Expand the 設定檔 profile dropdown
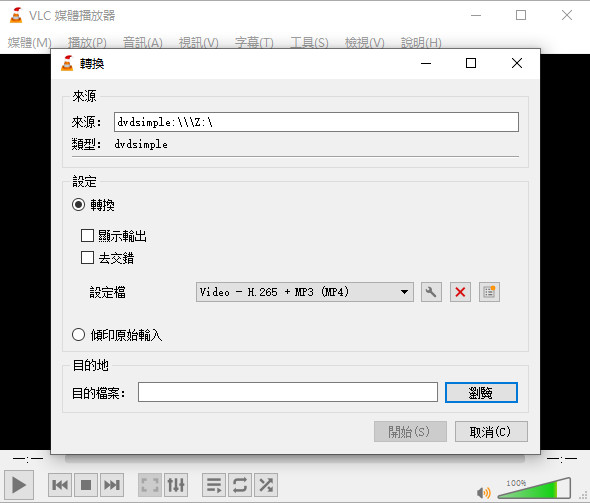 tap(305, 292)
